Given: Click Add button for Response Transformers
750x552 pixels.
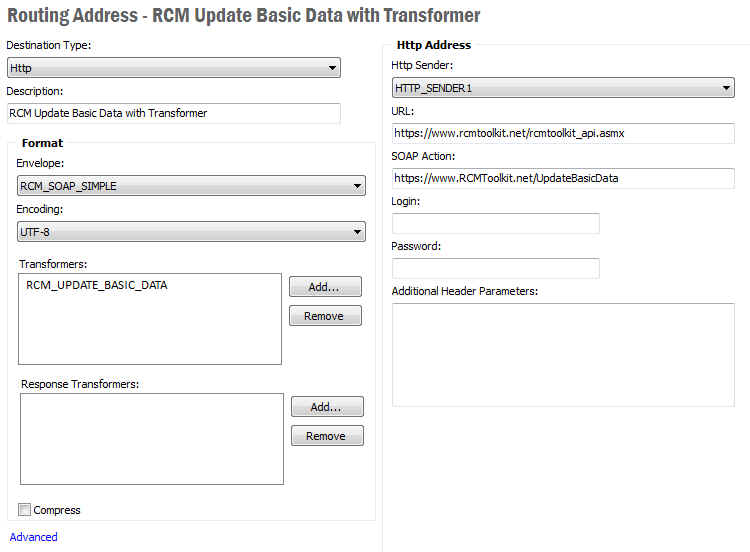Looking at the screenshot, I should click(x=327, y=407).
